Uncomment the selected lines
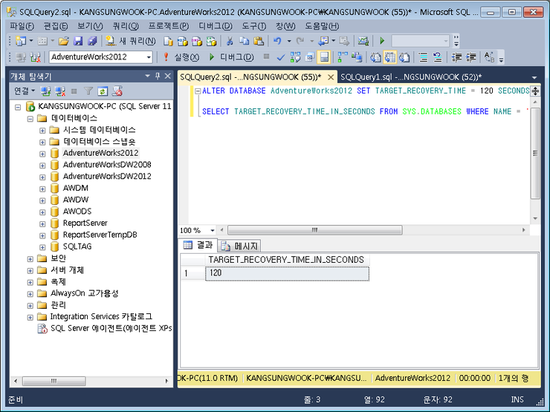 [x=437, y=57]
